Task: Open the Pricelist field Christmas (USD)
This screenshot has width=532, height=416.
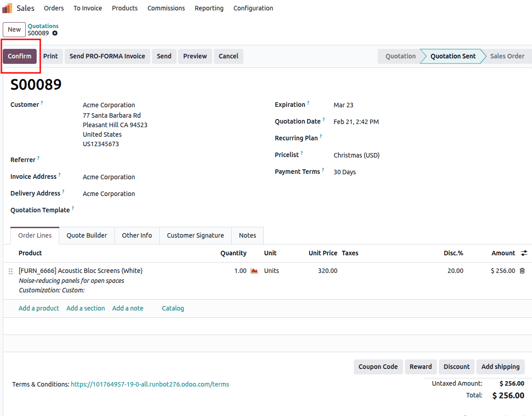Action: point(356,155)
